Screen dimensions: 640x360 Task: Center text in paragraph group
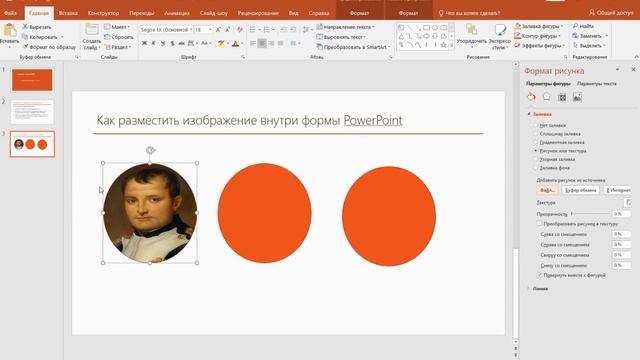(x=262, y=43)
